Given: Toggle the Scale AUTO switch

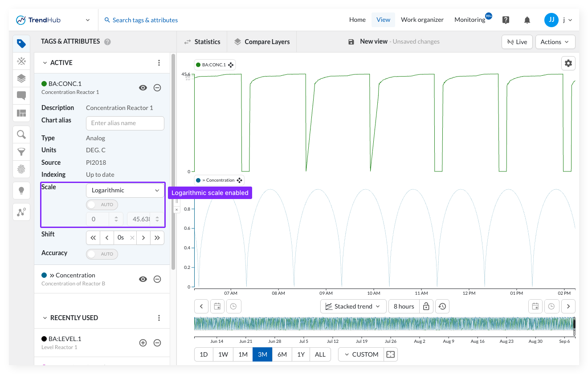Looking at the screenshot, I should 102,205.
